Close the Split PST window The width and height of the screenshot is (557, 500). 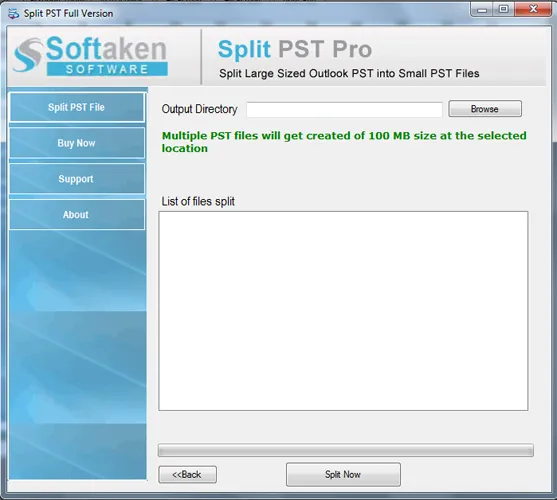[533, 9]
